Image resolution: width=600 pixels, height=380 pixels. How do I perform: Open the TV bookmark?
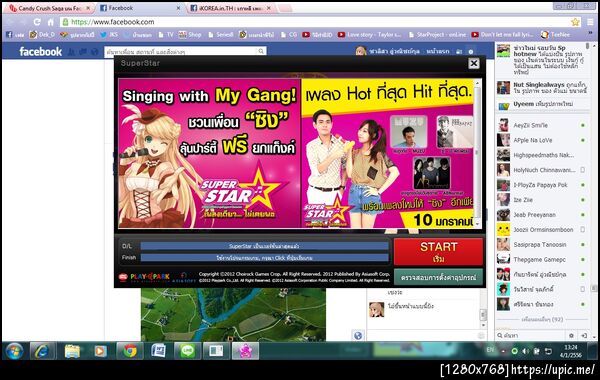(166, 35)
